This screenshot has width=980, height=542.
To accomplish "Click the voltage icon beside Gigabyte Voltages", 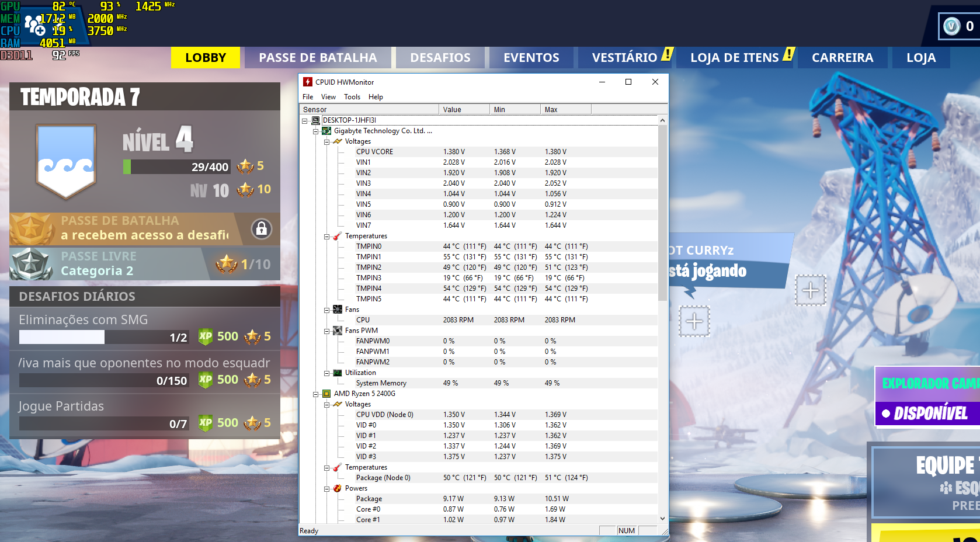I will [x=338, y=141].
